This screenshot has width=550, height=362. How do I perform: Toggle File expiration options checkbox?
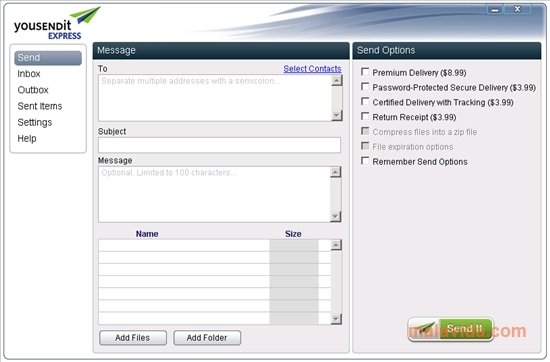tap(365, 146)
